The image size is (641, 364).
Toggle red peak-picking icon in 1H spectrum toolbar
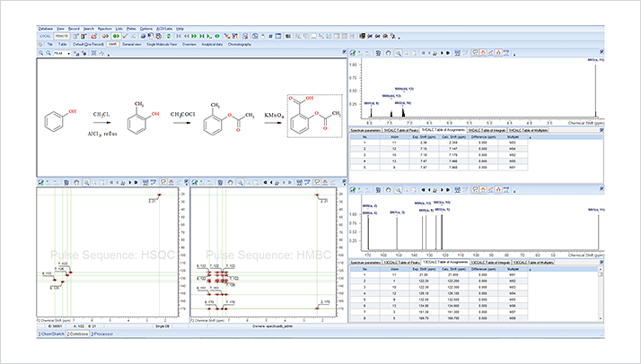click(x=483, y=53)
